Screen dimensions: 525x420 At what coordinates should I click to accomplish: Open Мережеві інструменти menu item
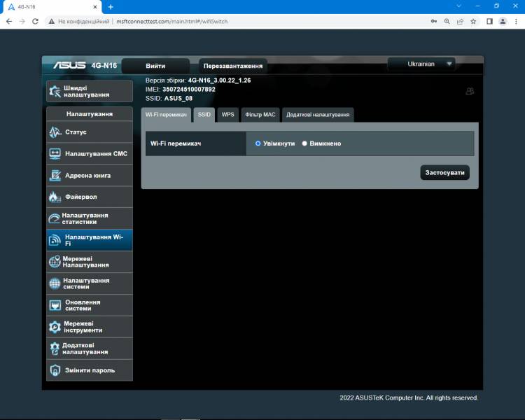pyautogui.click(x=90, y=327)
